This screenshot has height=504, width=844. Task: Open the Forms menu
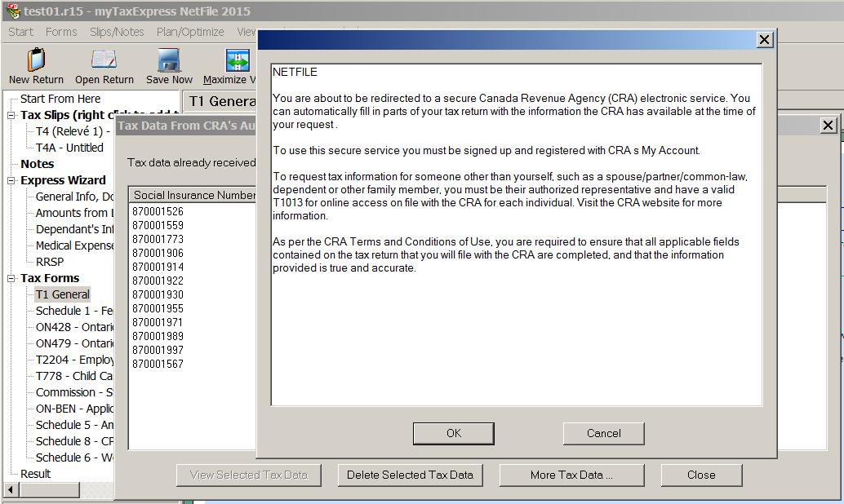point(61,32)
